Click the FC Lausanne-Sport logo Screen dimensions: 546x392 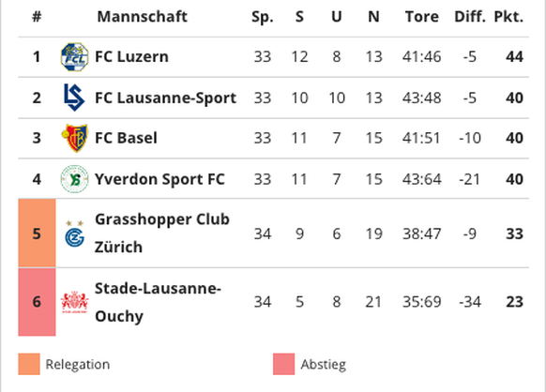pos(74,98)
